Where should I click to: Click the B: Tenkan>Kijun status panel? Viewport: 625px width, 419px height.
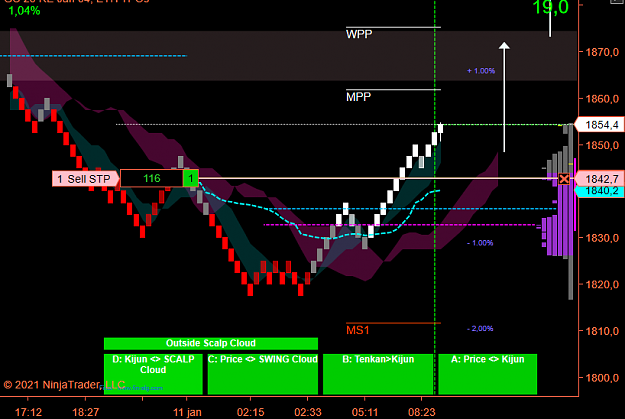pyautogui.click(x=378, y=374)
